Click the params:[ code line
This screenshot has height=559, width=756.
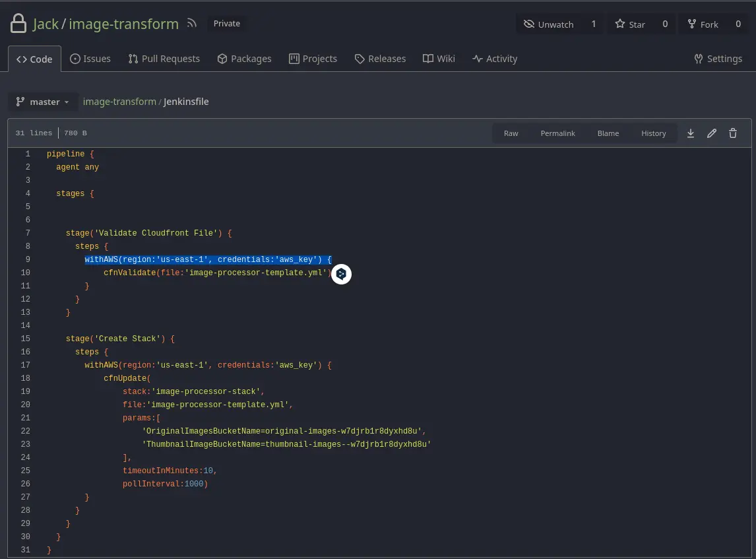click(x=141, y=418)
